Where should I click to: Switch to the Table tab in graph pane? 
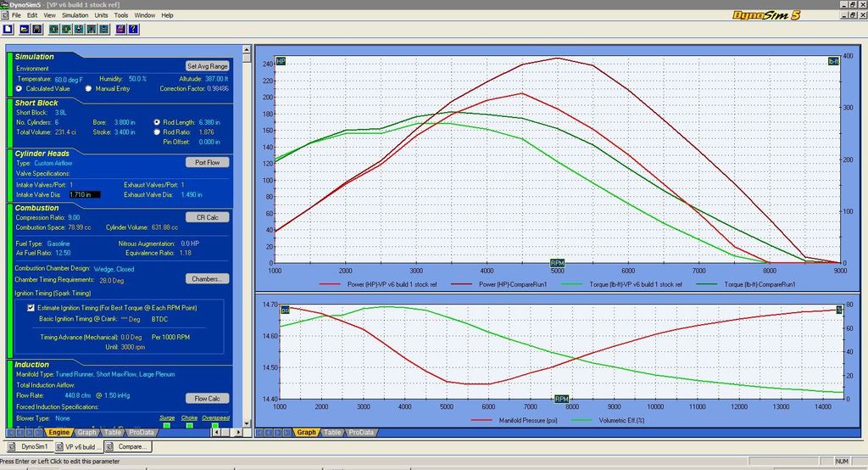pyautogui.click(x=332, y=433)
